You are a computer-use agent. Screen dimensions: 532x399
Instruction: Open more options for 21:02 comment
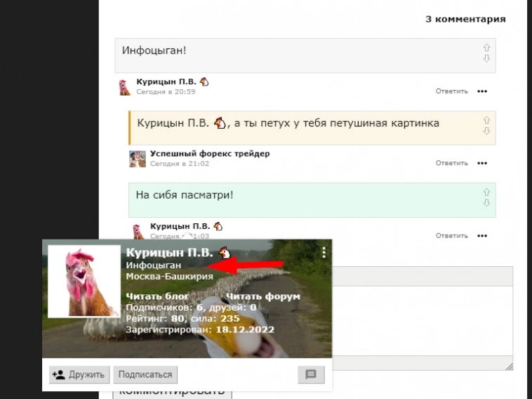pos(482,164)
